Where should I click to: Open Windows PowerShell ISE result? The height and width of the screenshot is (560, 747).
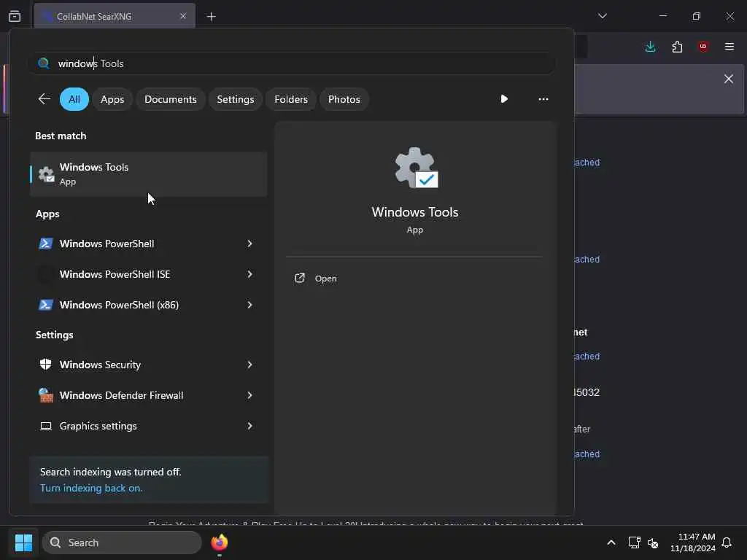pyautogui.click(x=137, y=274)
